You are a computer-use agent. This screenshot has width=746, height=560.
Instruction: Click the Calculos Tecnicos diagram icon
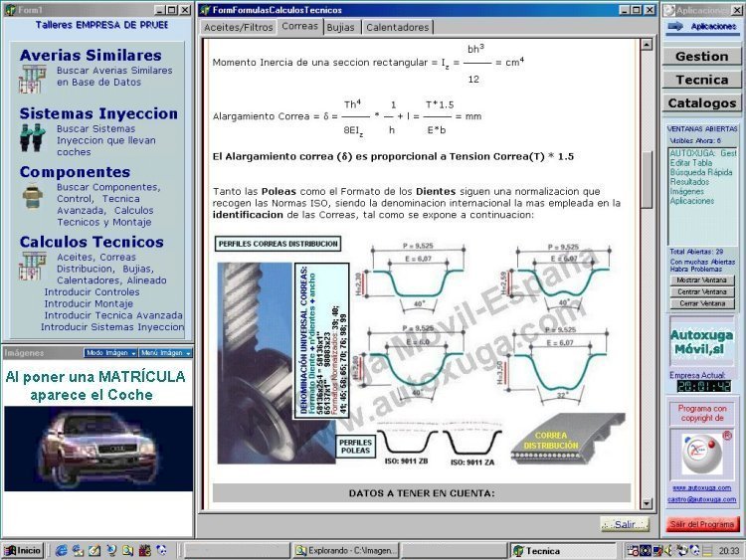point(33,266)
